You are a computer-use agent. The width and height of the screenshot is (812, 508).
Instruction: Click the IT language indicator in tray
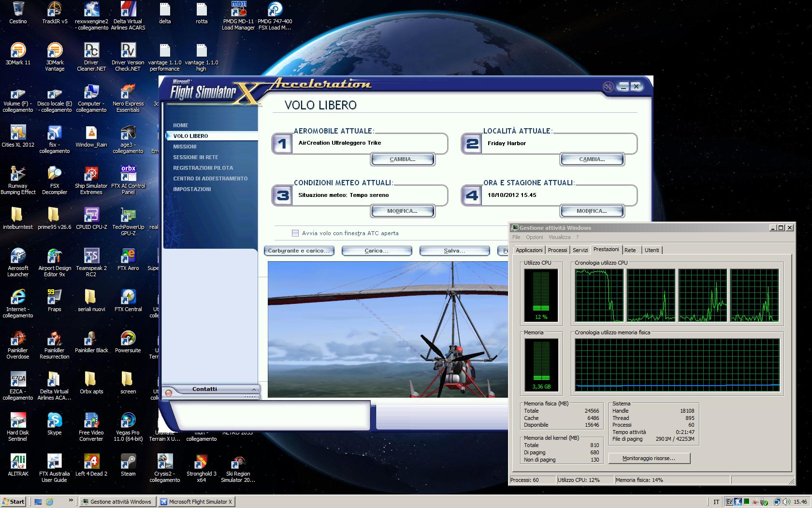pyautogui.click(x=716, y=502)
